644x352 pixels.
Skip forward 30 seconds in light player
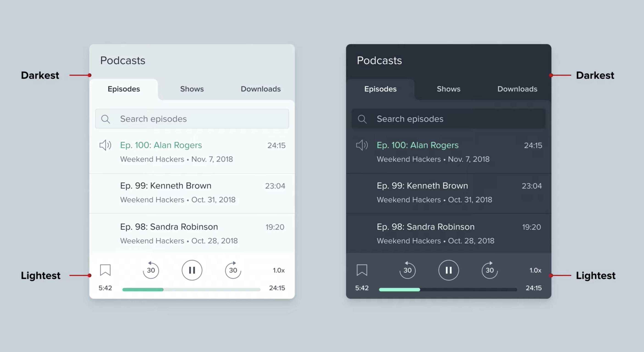(233, 270)
